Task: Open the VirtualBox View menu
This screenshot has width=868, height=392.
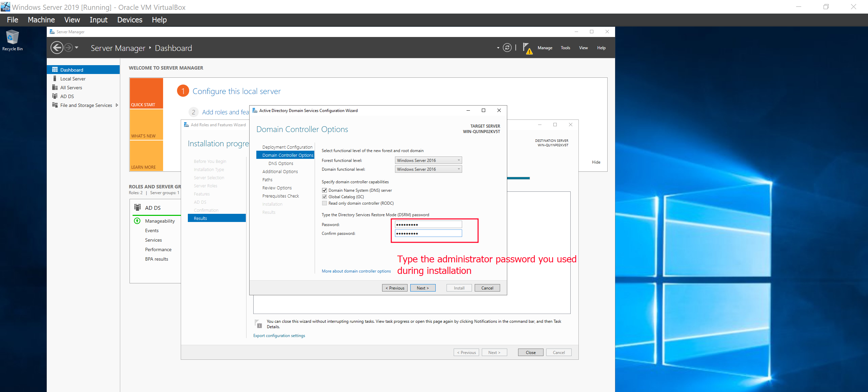Action: pyautogui.click(x=72, y=20)
